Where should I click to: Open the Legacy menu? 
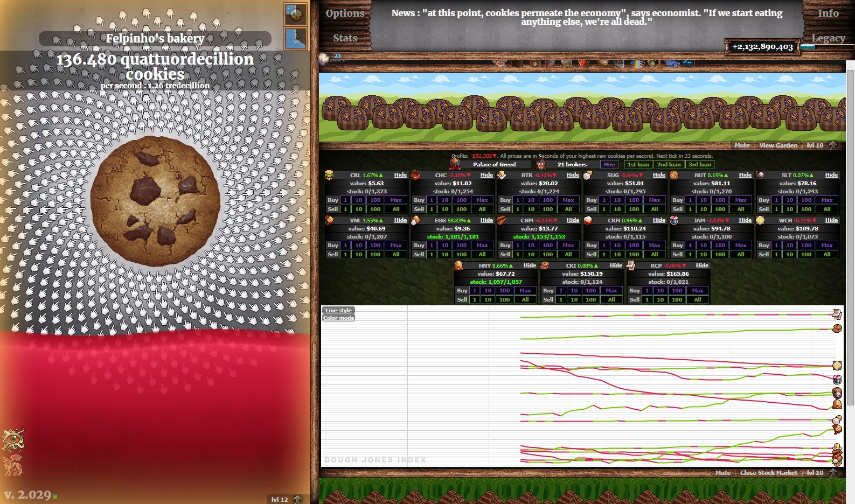[x=828, y=38]
